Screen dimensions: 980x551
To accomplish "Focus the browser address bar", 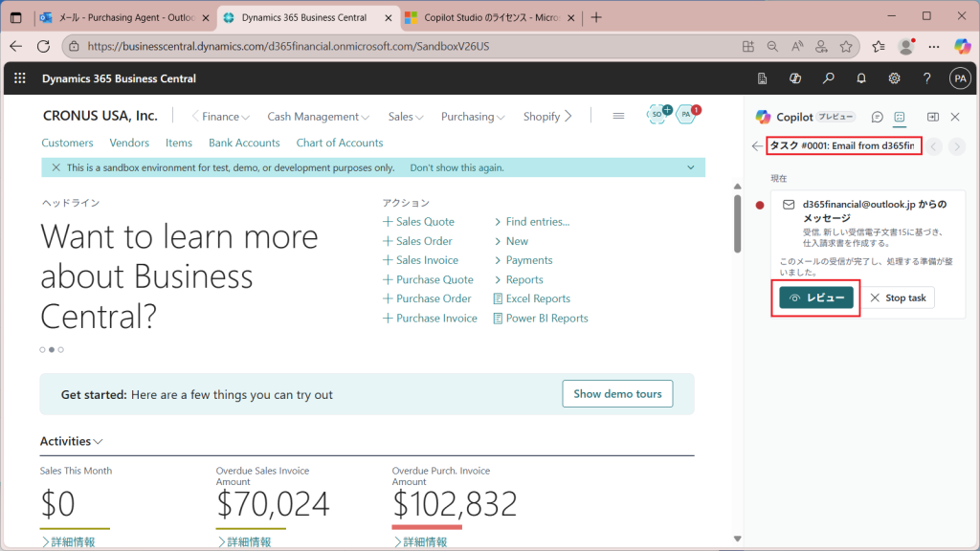I will tap(400, 46).
